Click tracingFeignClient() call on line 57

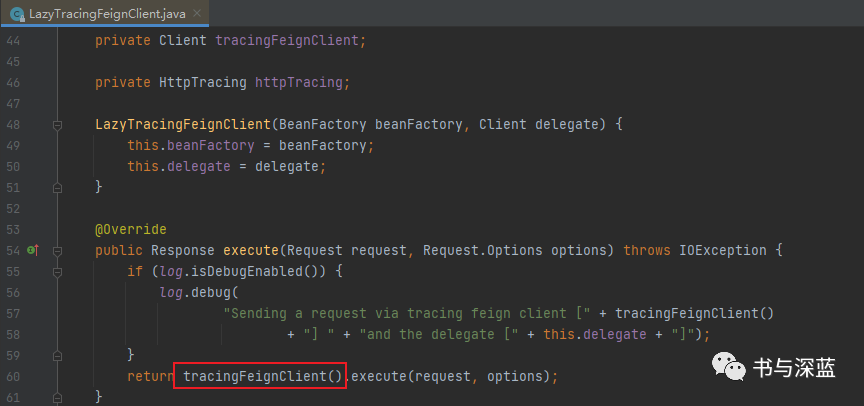pos(694,313)
